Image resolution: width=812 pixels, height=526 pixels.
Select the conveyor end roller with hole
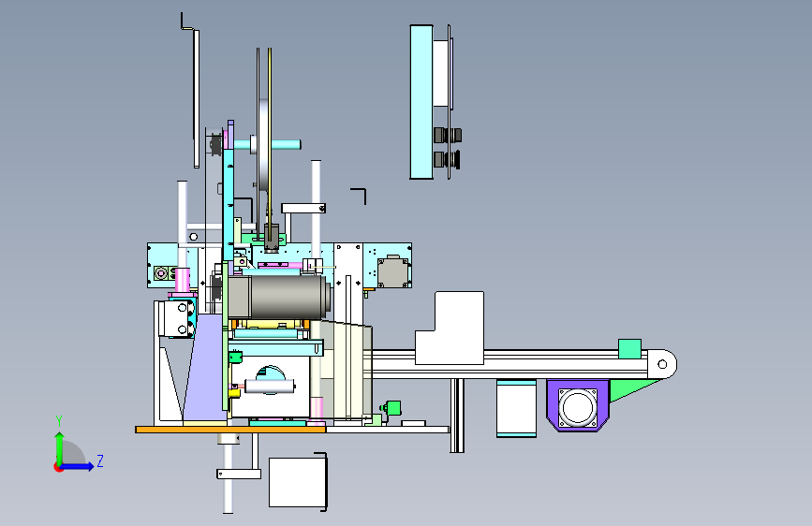[x=662, y=364]
